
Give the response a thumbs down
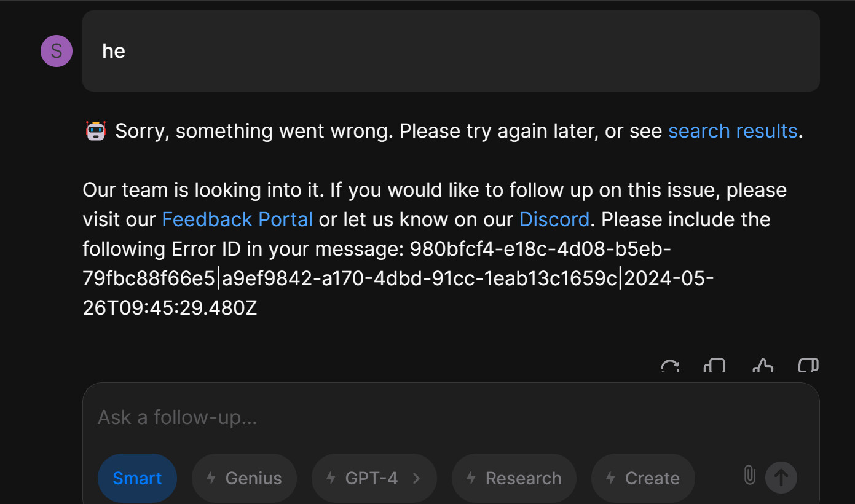click(808, 367)
